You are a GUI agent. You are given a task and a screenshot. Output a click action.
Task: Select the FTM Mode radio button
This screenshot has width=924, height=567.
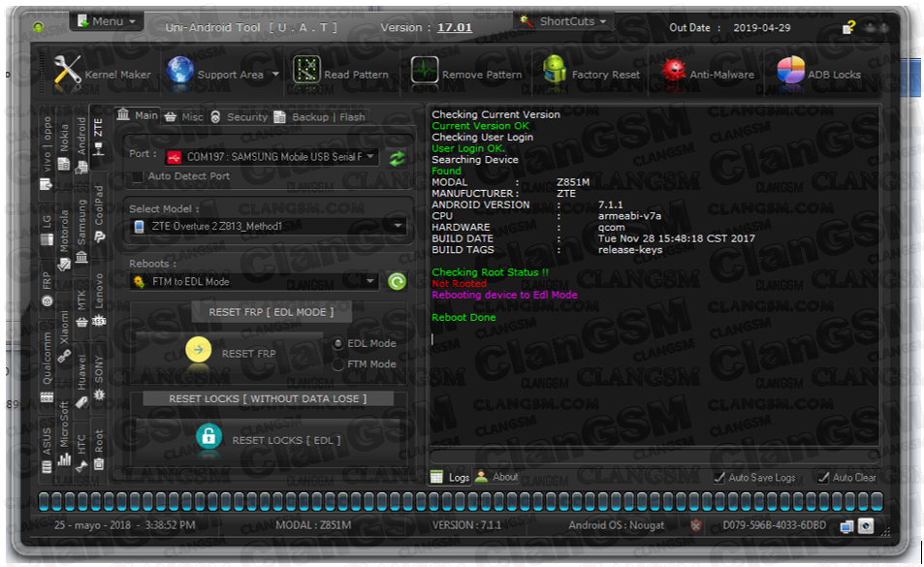pos(338,364)
